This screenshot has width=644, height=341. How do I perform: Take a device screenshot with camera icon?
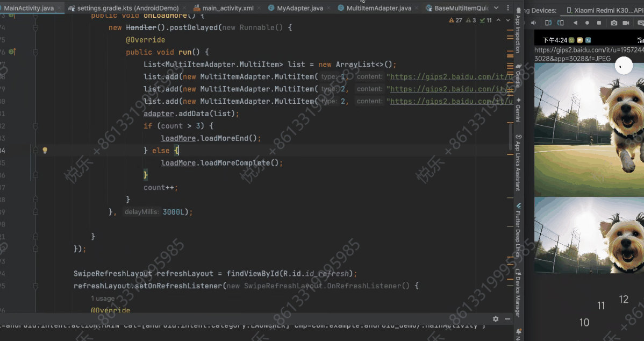click(613, 23)
